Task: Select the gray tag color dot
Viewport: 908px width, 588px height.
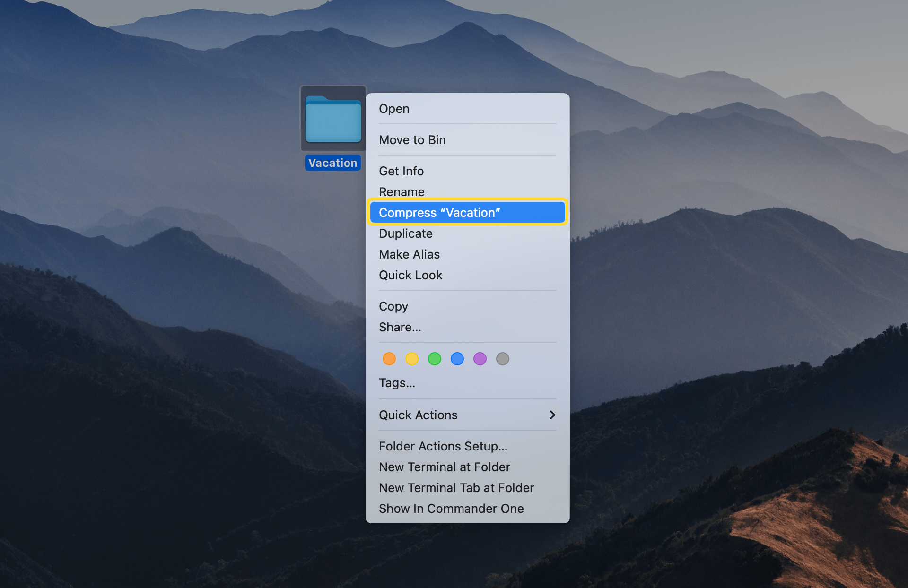Action: pyautogui.click(x=503, y=359)
